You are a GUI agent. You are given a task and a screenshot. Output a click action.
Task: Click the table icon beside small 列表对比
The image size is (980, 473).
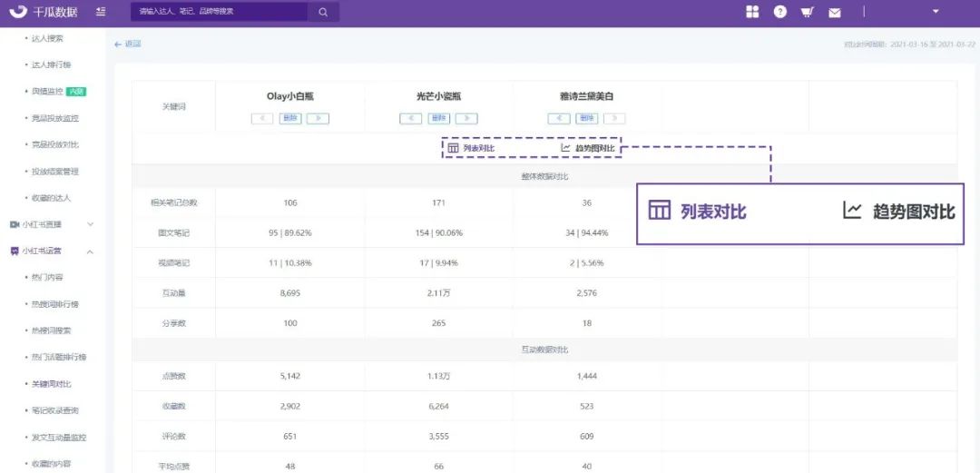[453, 148]
